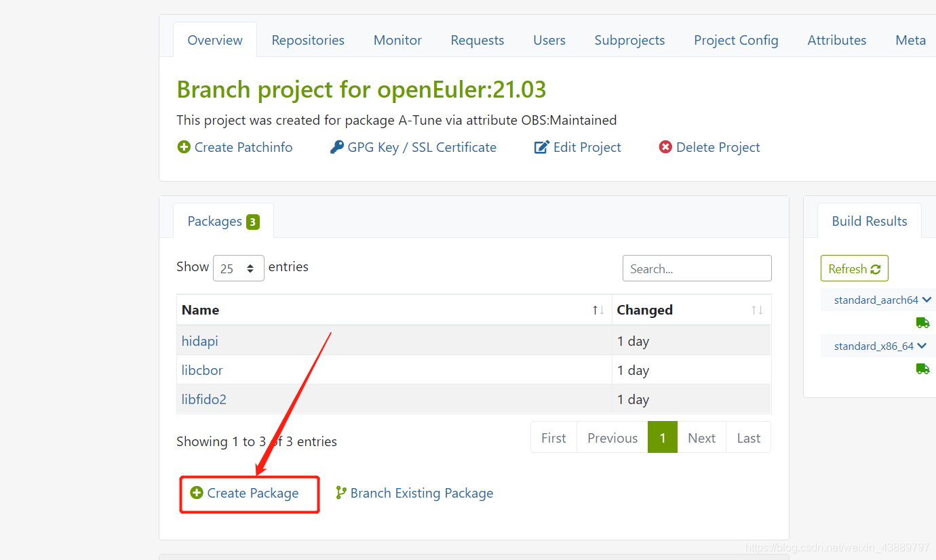Toggle sorting on the Name column
The width and height of the screenshot is (936, 560).
pyautogui.click(x=598, y=310)
